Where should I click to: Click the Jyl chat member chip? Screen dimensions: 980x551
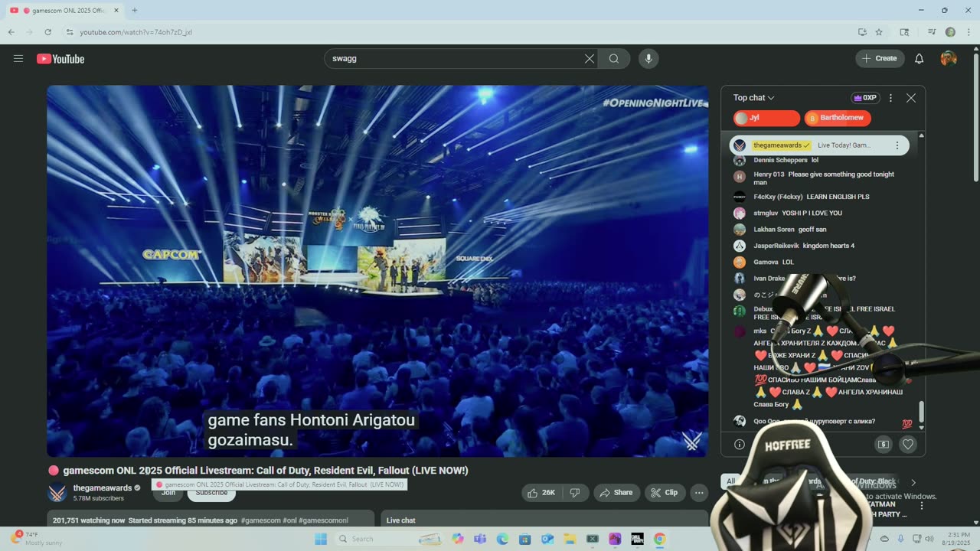point(766,118)
